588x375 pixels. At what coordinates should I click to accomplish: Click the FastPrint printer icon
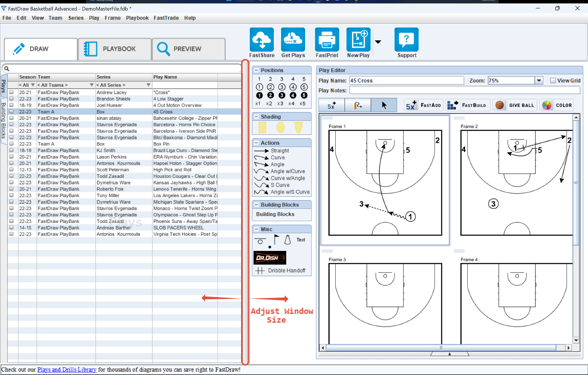(327, 40)
